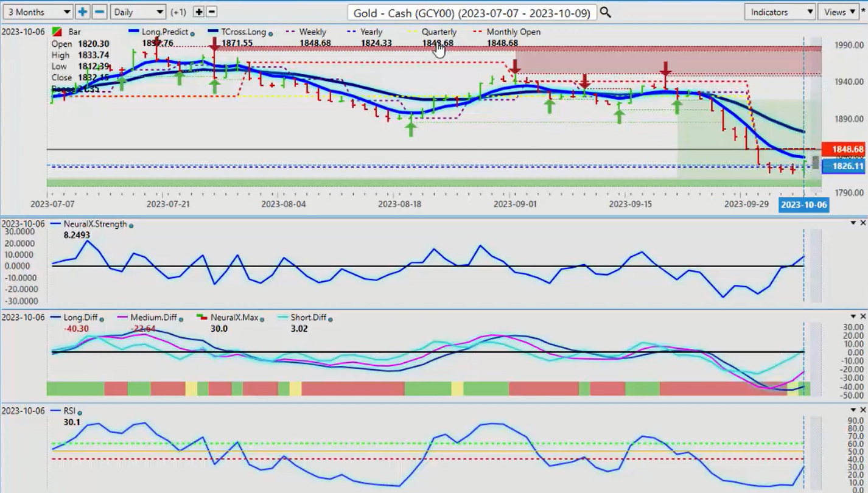Click the Yearly legend label
The width and height of the screenshot is (868, 493).
[371, 32]
